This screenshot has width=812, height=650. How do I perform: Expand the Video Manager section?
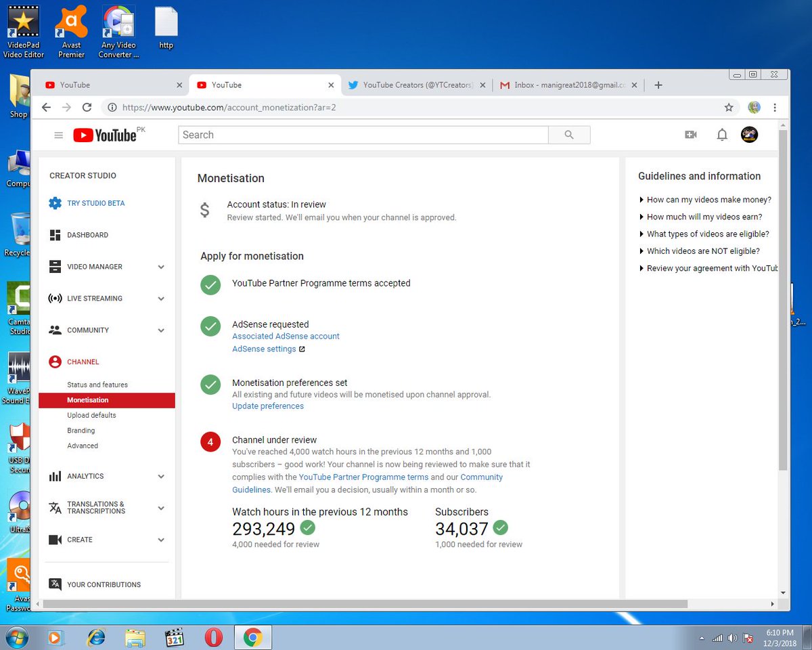(161, 267)
